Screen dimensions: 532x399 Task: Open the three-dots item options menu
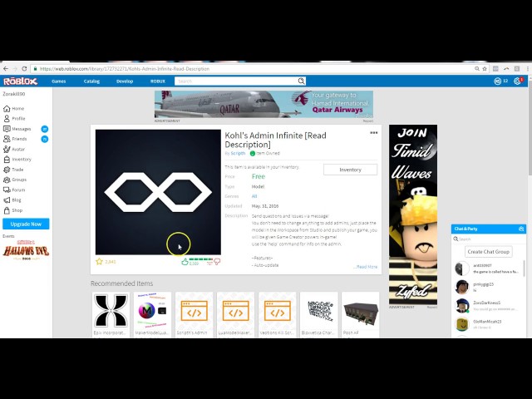[373, 133]
